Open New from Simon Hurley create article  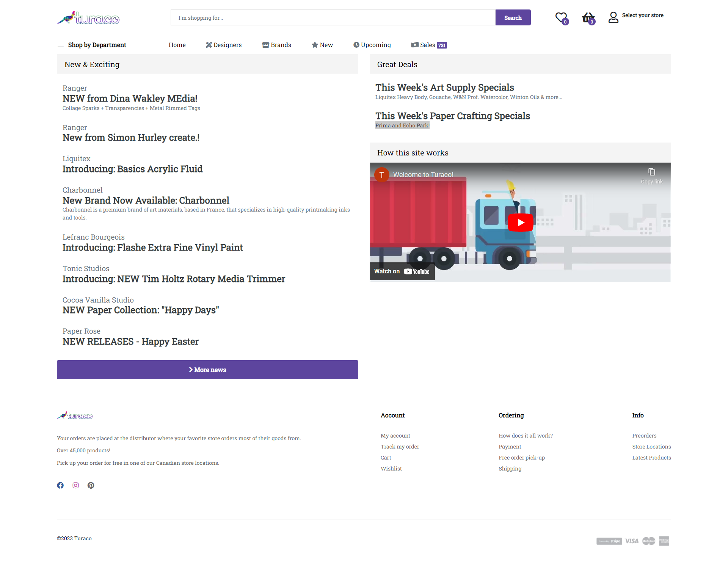131,138
